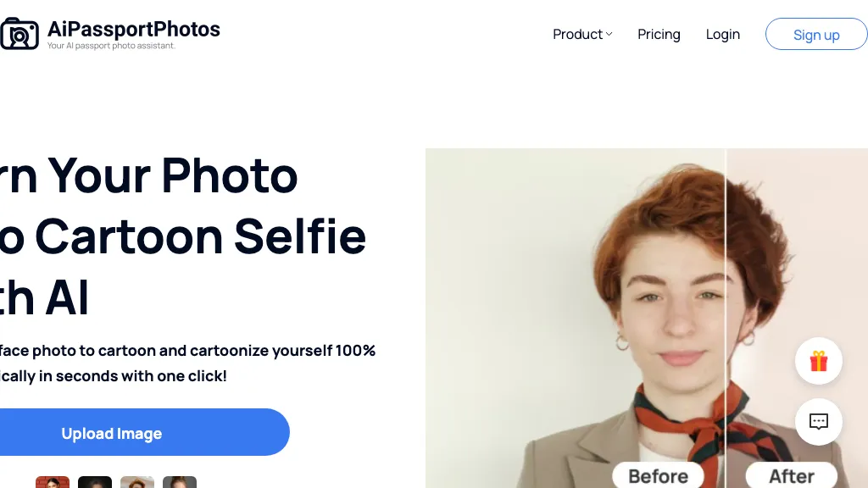Click the After label on the photo
The height and width of the screenshot is (488, 868).
click(791, 475)
